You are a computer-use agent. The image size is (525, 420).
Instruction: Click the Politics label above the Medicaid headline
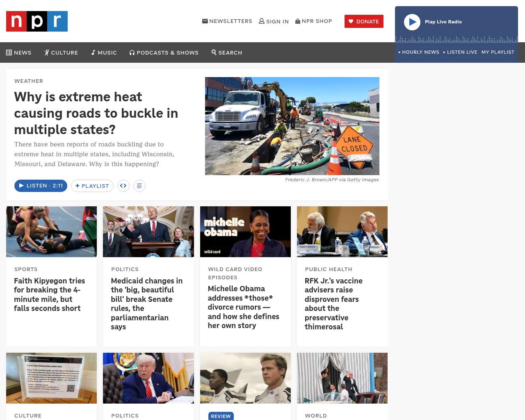click(x=125, y=269)
